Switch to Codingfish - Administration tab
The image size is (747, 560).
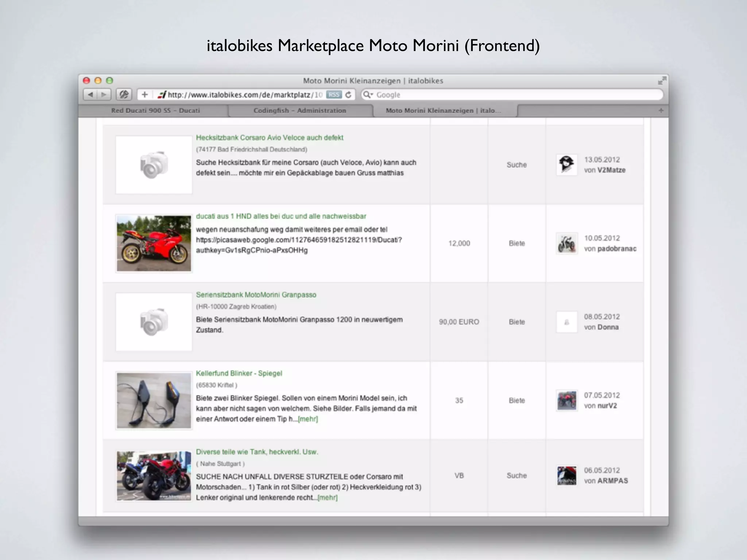[x=300, y=110]
